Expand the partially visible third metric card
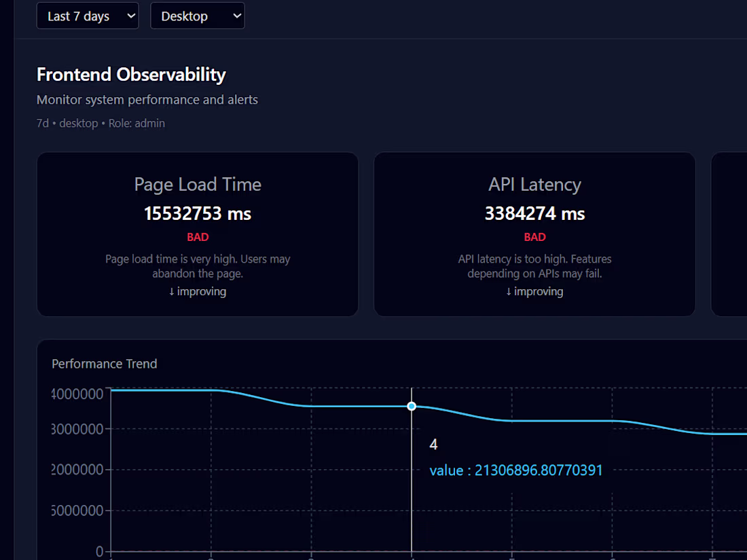This screenshot has height=560, width=747. (x=729, y=234)
